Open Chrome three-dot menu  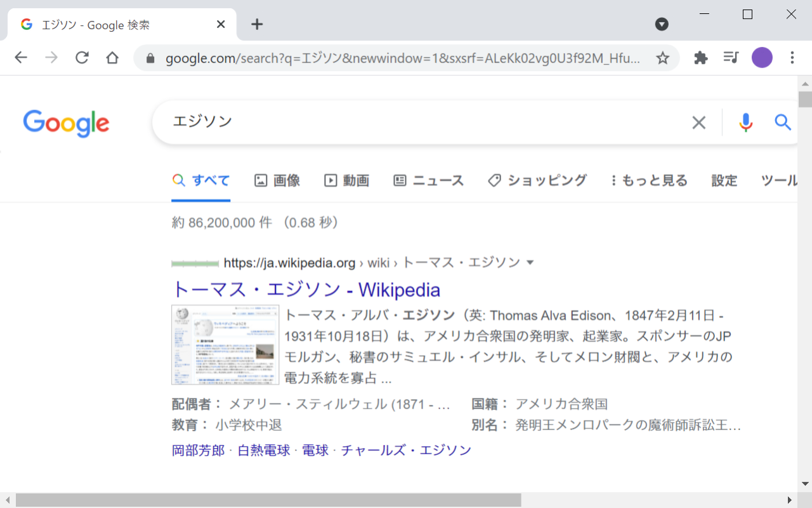tap(792, 58)
